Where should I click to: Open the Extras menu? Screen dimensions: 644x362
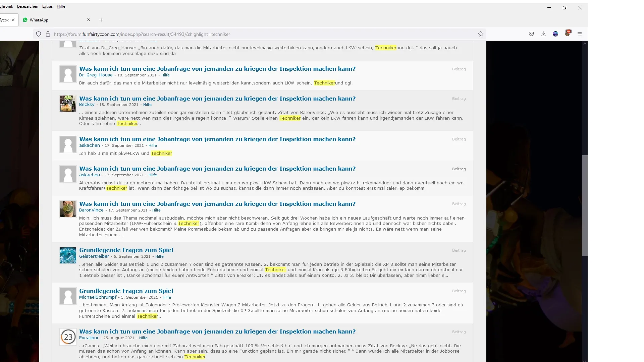[47, 6]
